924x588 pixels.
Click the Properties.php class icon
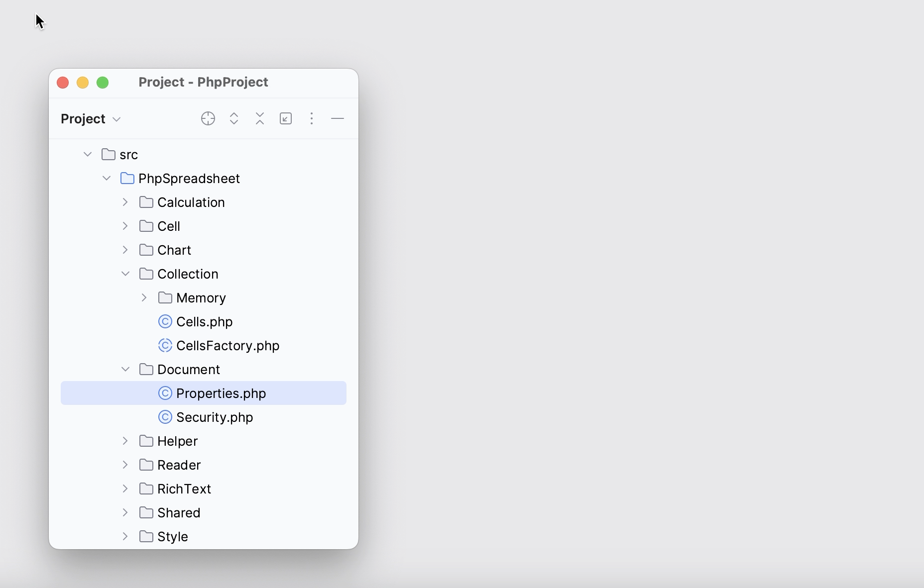(x=165, y=393)
